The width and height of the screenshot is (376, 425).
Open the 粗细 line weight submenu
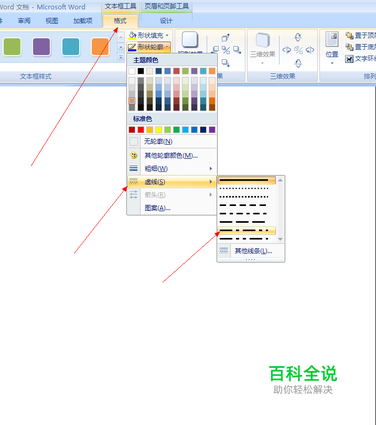[172, 169]
